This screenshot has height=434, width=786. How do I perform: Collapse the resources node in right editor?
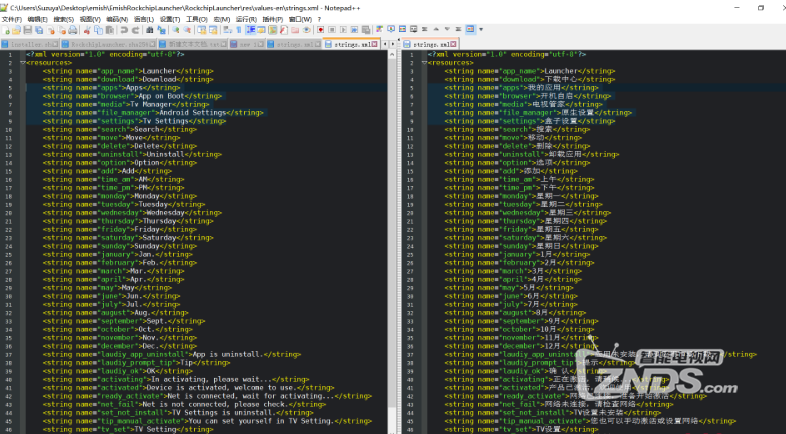pyautogui.click(x=425, y=62)
